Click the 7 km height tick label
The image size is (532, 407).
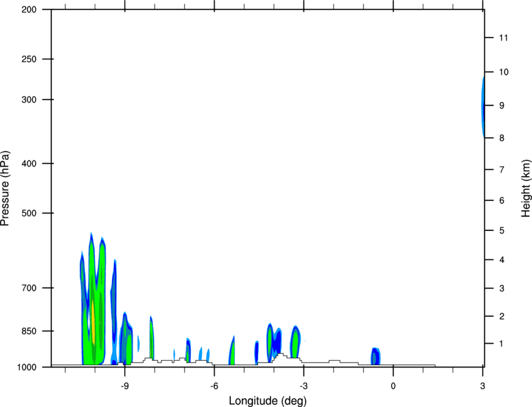point(501,170)
